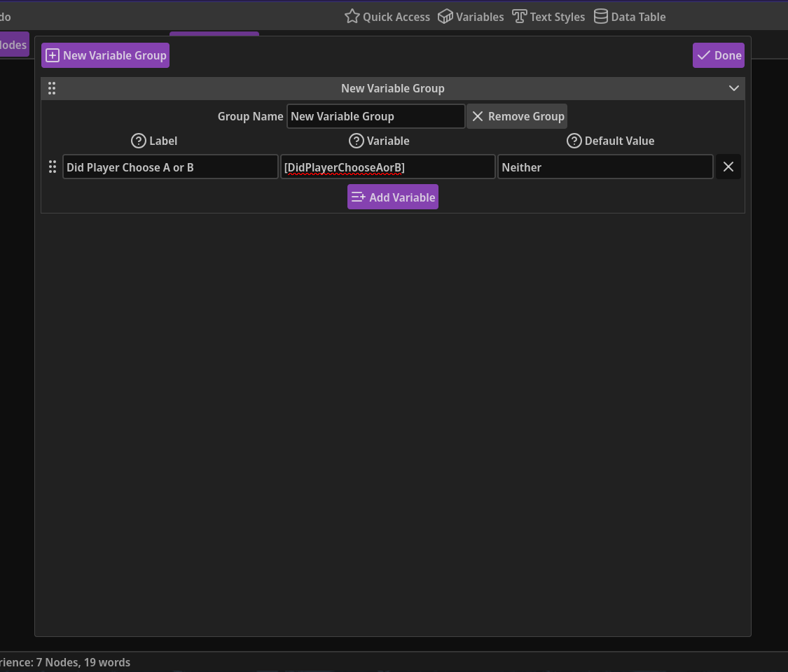The width and height of the screenshot is (788, 672).
Task: Collapse the New Variable Group chevron
Action: click(x=733, y=88)
